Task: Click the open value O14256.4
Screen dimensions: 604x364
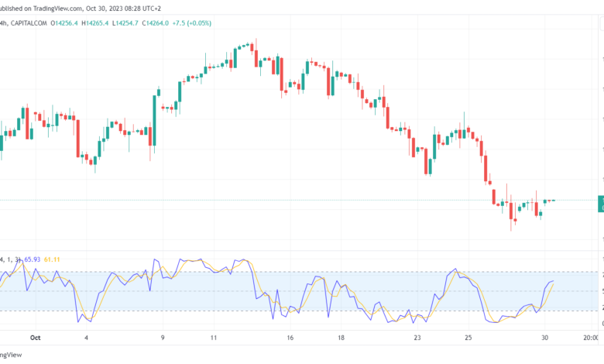Action: click(64, 23)
